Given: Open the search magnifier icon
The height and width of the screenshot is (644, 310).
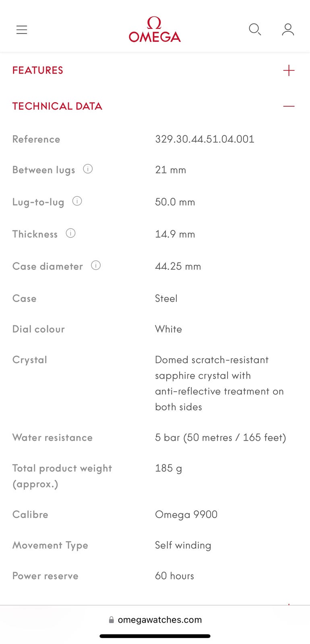Looking at the screenshot, I should point(254,29).
